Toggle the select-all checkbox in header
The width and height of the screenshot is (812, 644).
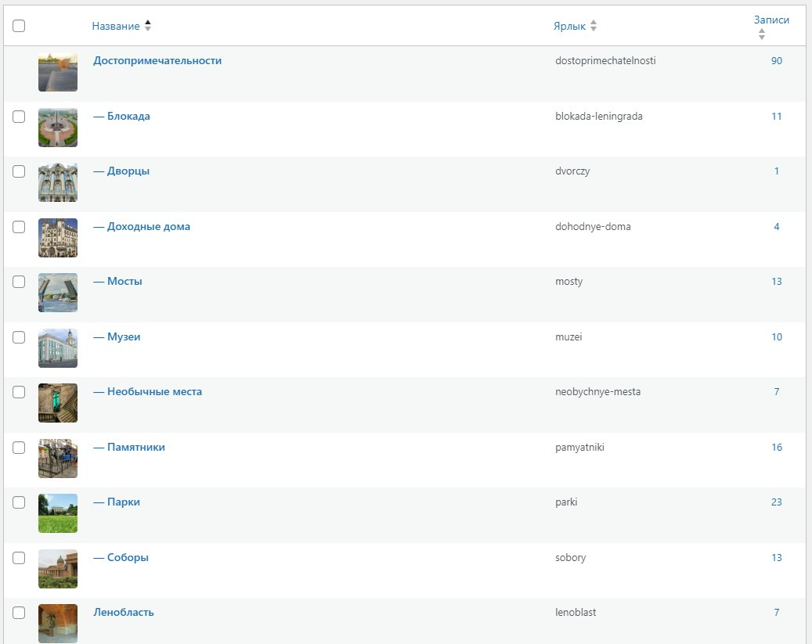(19, 26)
